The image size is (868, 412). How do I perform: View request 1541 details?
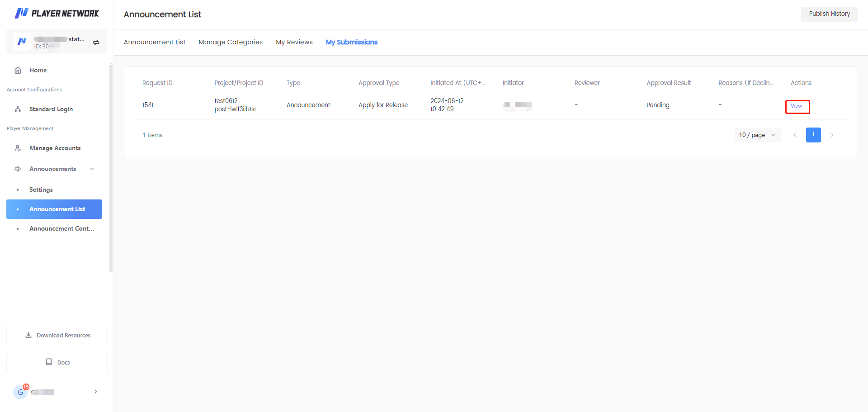pos(797,106)
